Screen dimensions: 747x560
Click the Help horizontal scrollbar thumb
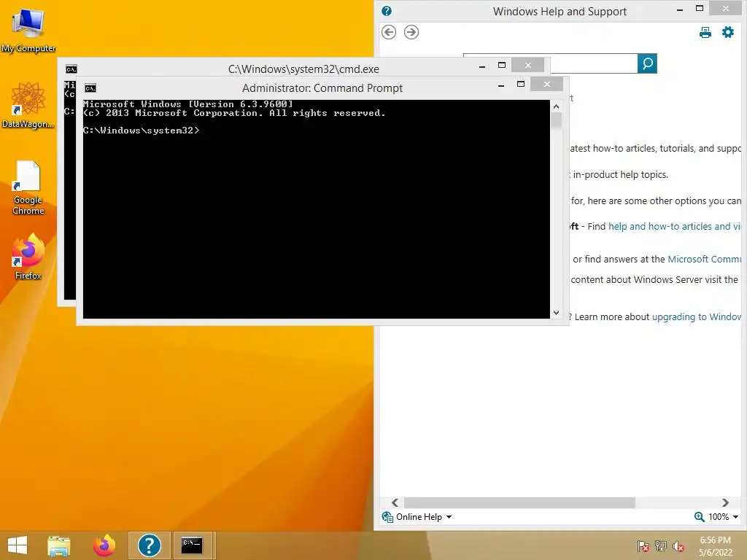(x=519, y=503)
